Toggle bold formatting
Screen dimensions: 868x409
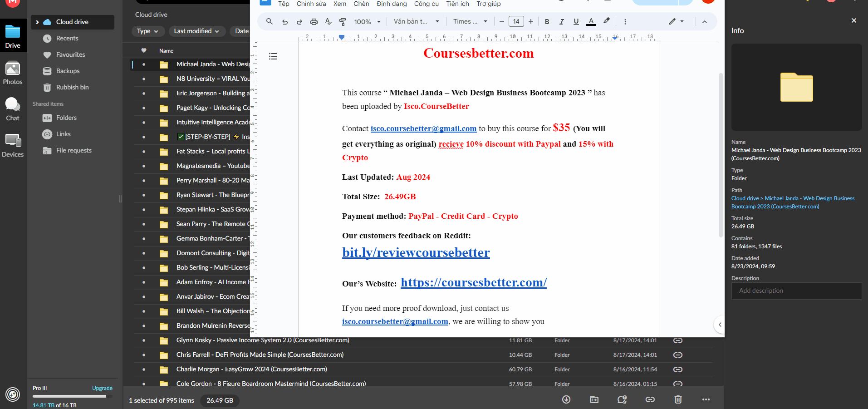tap(547, 22)
